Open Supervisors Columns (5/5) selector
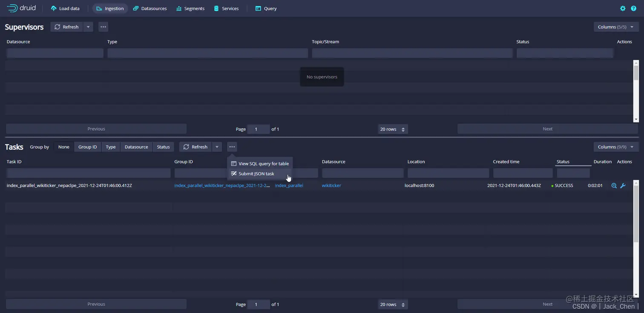This screenshot has width=644, height=313. (616, 27)
